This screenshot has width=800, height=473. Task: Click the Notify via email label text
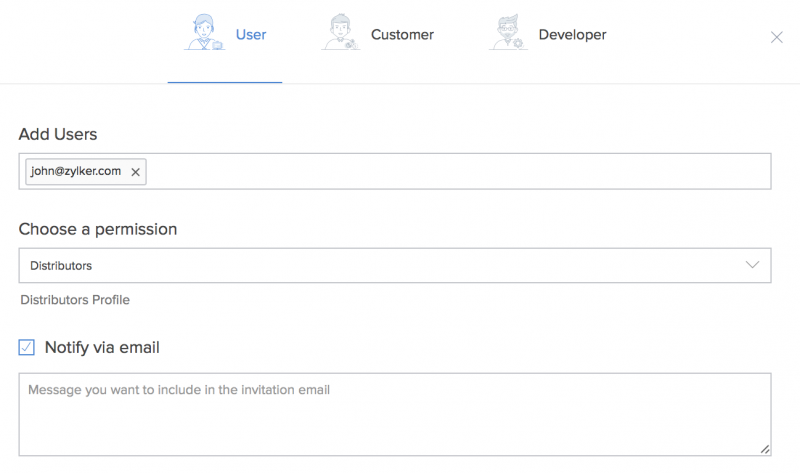coord(102,348)
